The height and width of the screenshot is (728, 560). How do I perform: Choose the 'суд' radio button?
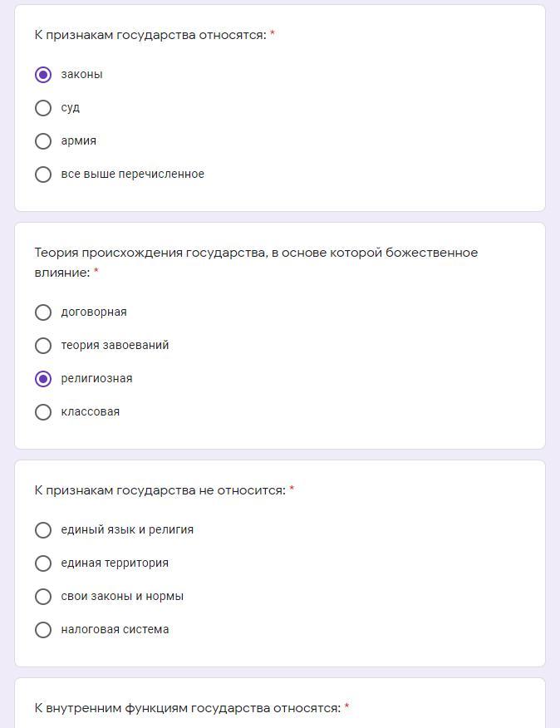tap(43, 108)
